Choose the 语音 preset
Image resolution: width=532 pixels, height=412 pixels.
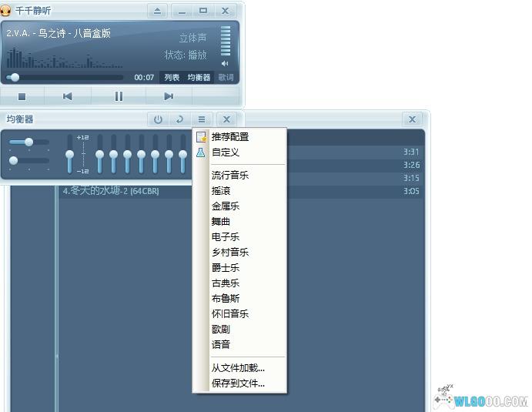[x=239, y=345]
